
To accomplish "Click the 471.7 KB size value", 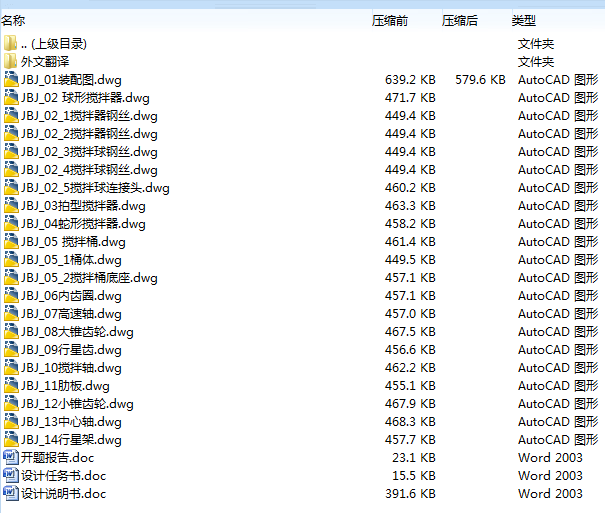I will click(x=410, y=98).
